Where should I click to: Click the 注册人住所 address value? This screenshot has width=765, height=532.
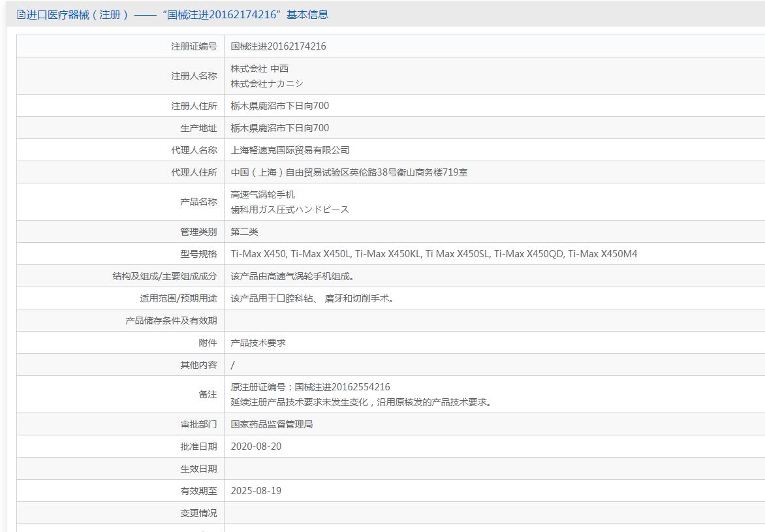point(279,106)
